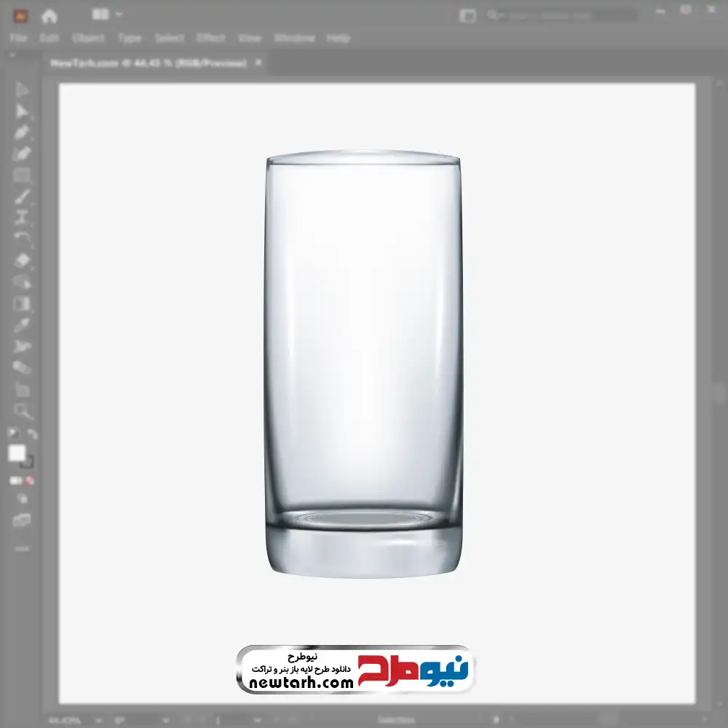Select the Direct Selection tool

point(22,111)
